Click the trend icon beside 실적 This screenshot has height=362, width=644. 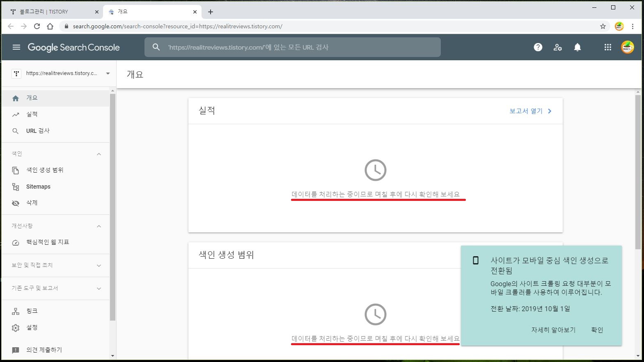16,114
